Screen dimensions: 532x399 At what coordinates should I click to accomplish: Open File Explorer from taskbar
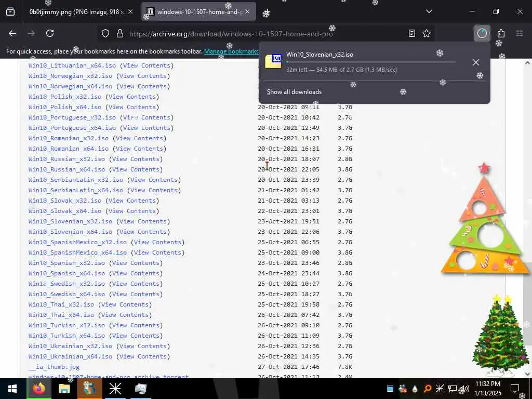[x=64, y=389]
